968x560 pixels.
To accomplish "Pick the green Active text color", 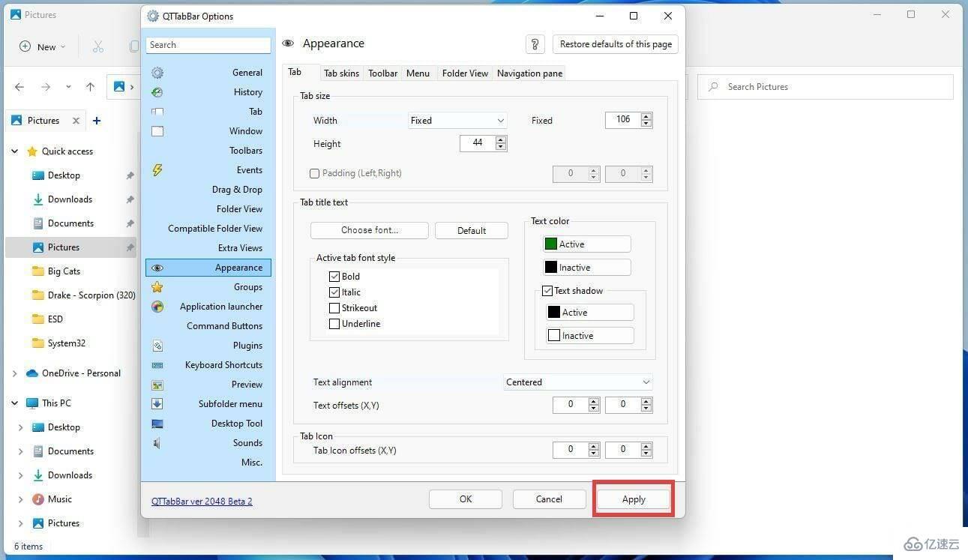I will 587,244.
